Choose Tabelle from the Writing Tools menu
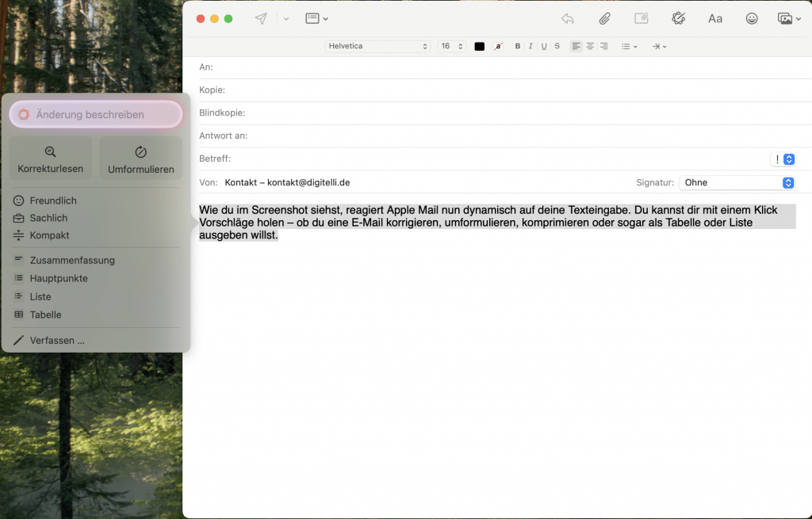Image resolution: width=812 pixels, height=519 pixels. 45,315
